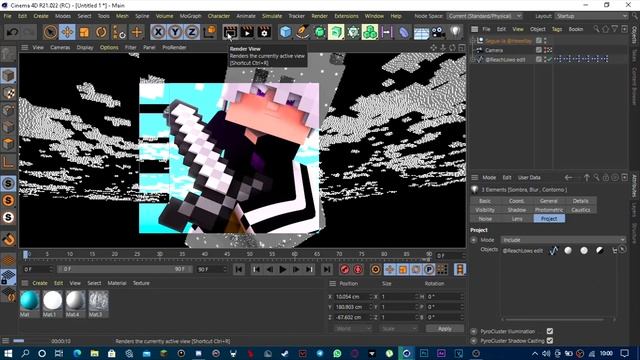Open the MoGraph menu
Viewport: 640px width, 360px height.
(190, 16)
